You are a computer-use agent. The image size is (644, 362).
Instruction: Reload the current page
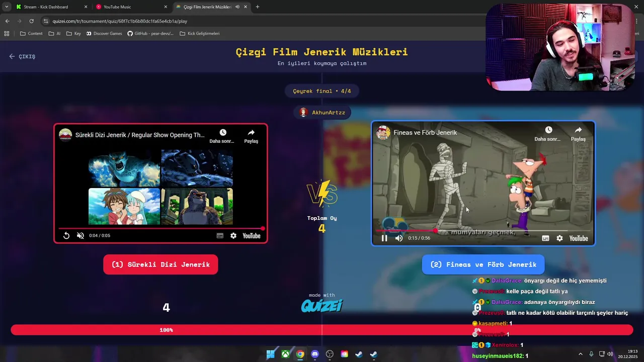coord(31,21)
